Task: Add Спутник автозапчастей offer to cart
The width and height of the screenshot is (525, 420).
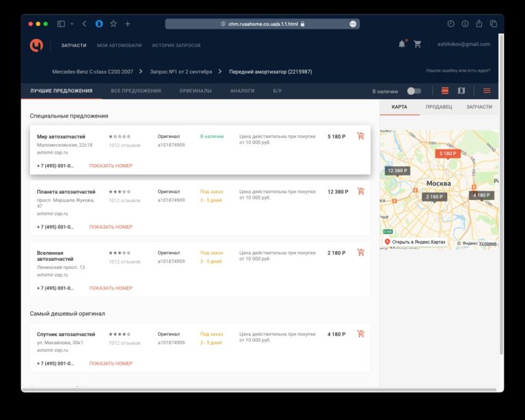Action: [x=361, y=334]
